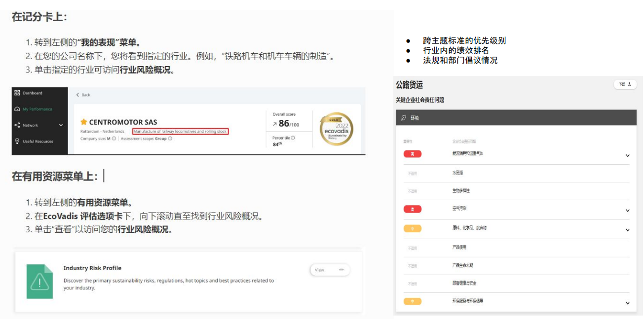Click the My Performance gauge icon
This screenshot has height=319, width=644.
tap(17, 109)
